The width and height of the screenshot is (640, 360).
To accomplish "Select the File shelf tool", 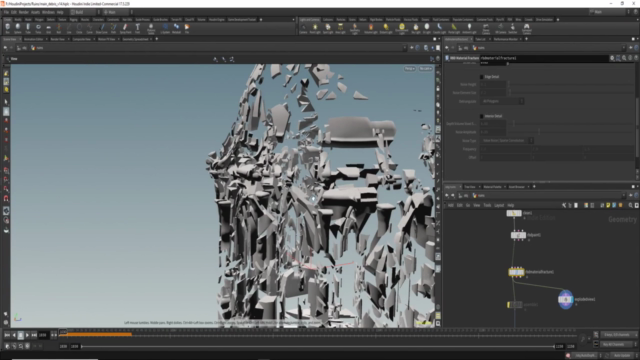I will point(187,28).
